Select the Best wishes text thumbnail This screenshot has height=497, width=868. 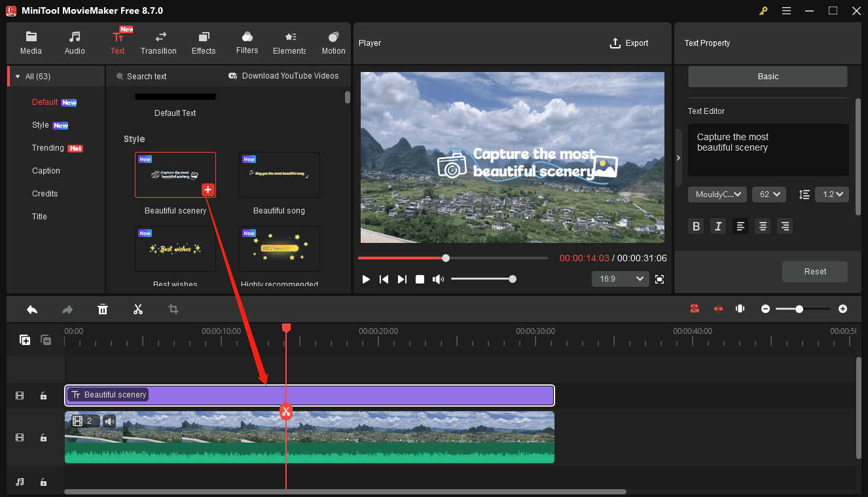pos(175,249)
